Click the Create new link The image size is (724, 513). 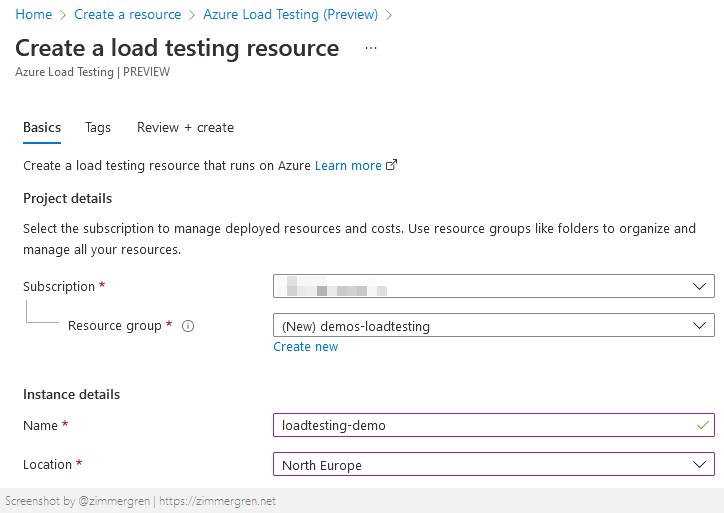[x=305, y=347]
